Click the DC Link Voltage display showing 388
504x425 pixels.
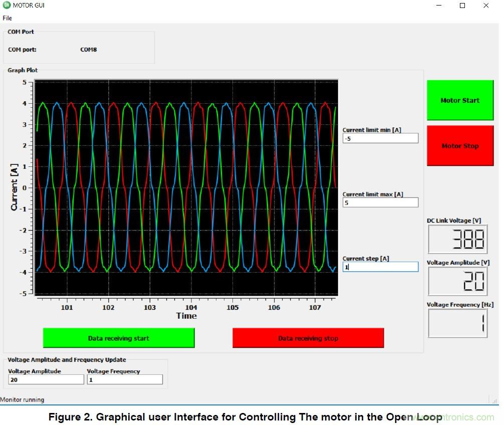pos(457,239)
